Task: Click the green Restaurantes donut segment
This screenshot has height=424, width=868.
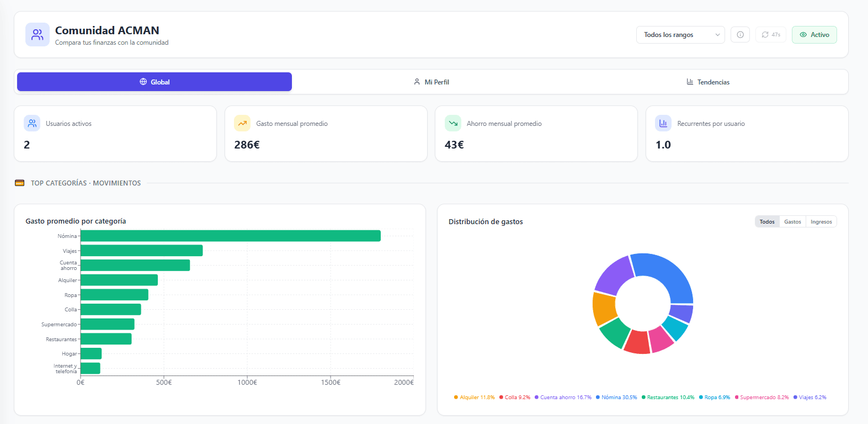Action: pyautogui.click(x=615, y=333)
